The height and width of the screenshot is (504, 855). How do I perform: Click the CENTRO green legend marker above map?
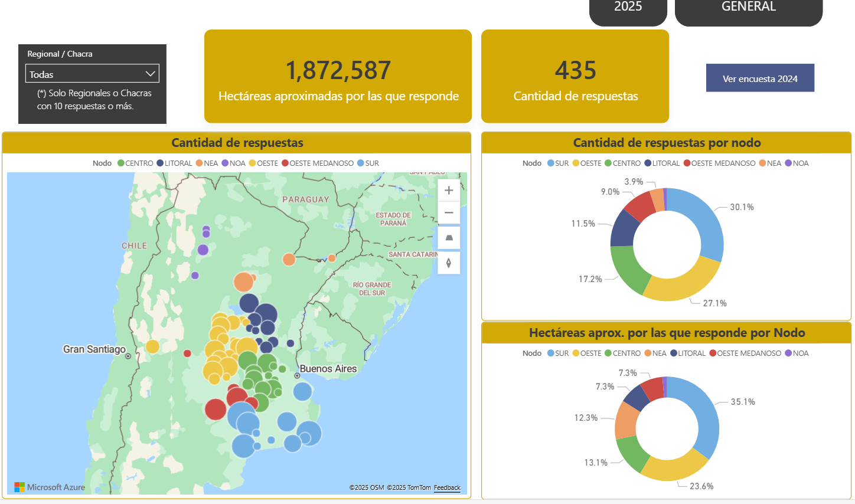pos(121,163)
